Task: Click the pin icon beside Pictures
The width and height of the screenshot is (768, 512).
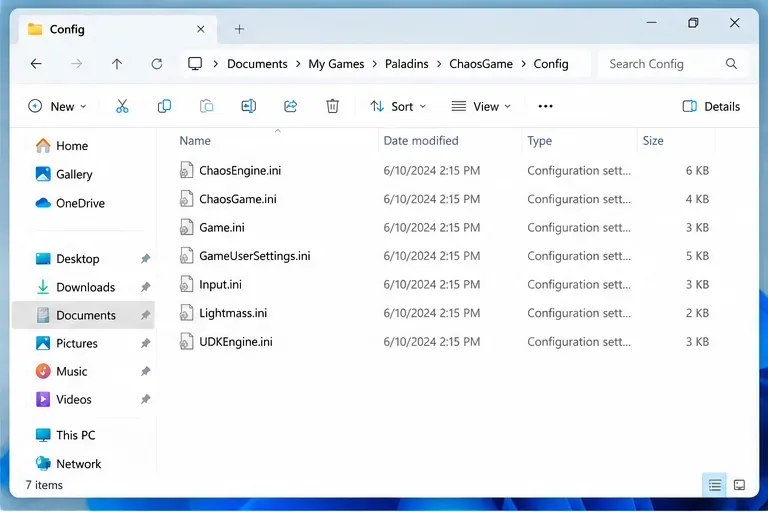Action: 145,343
